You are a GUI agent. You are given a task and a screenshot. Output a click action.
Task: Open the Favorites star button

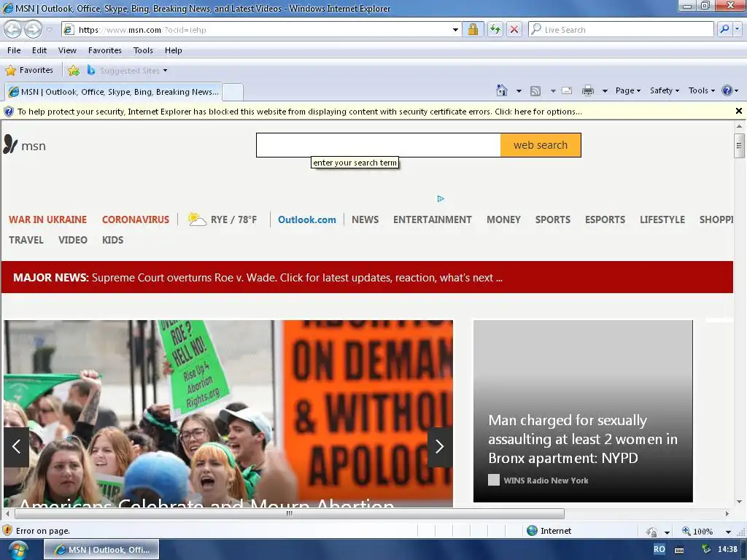pyautogui.click(x=29, y=70)
